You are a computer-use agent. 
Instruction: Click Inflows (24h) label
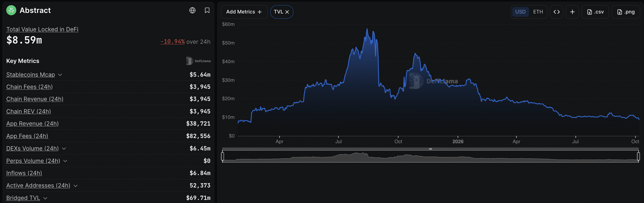[x=24, y=173]
